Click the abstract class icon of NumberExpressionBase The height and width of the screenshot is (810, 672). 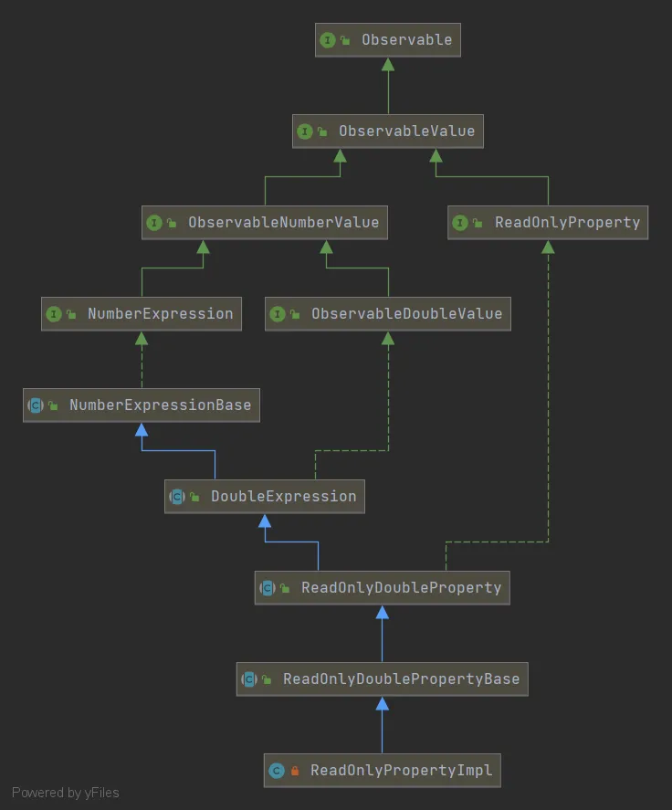(x=36, y=405)
